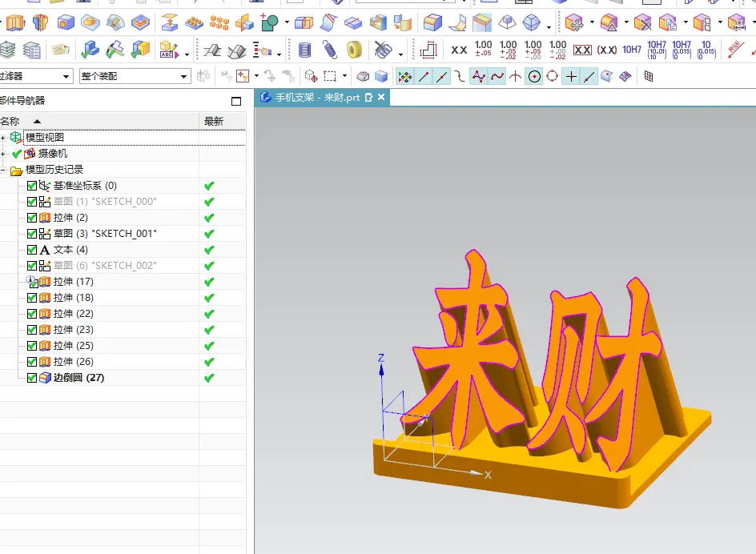This screenshot has width=756, height=554.
Task: Toggle Mid Point snapping
Action: tap(441, 76)
